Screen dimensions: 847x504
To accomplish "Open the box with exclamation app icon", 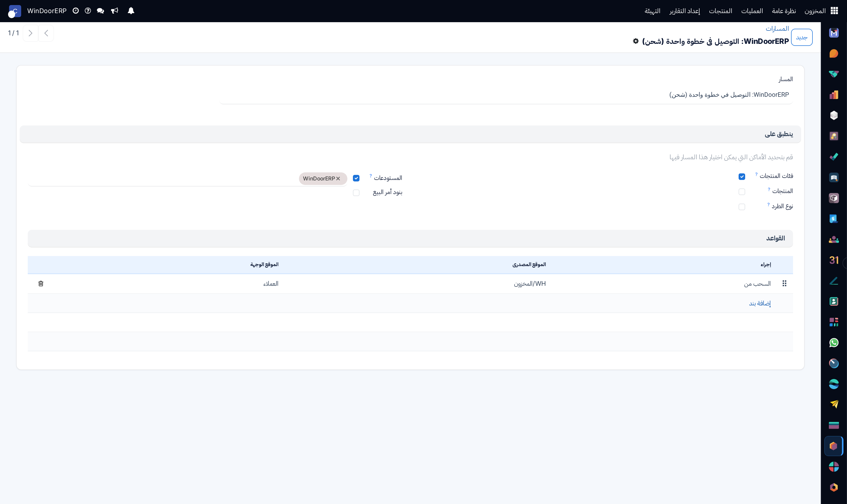I will (834, 198).
